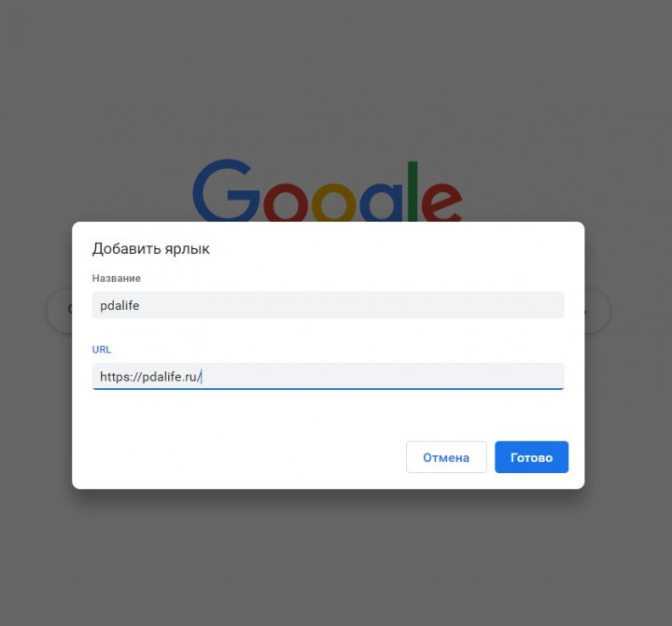This screenshot has height=626, width=672.
Task: Click the blue URL label
Action: 102,350
